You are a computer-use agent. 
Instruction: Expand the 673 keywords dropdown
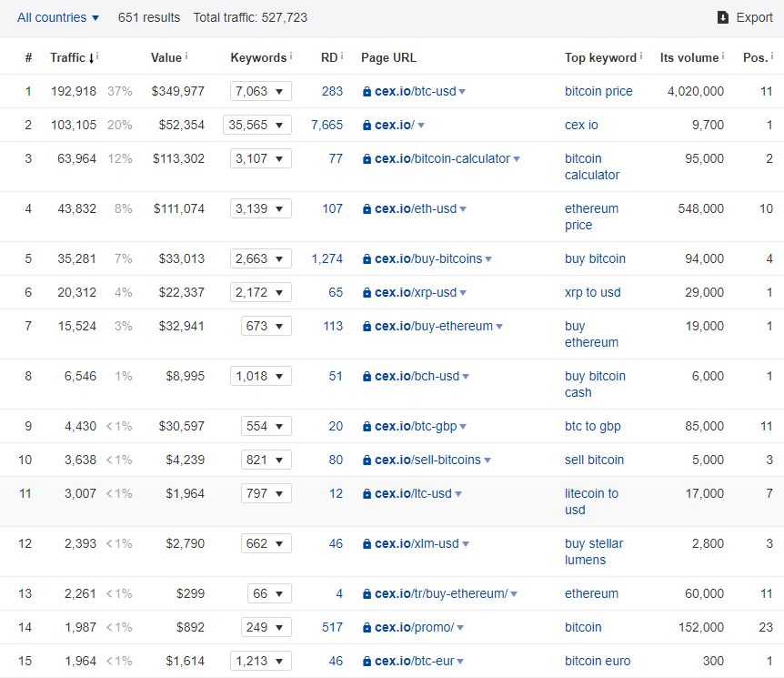click(266, 326)
